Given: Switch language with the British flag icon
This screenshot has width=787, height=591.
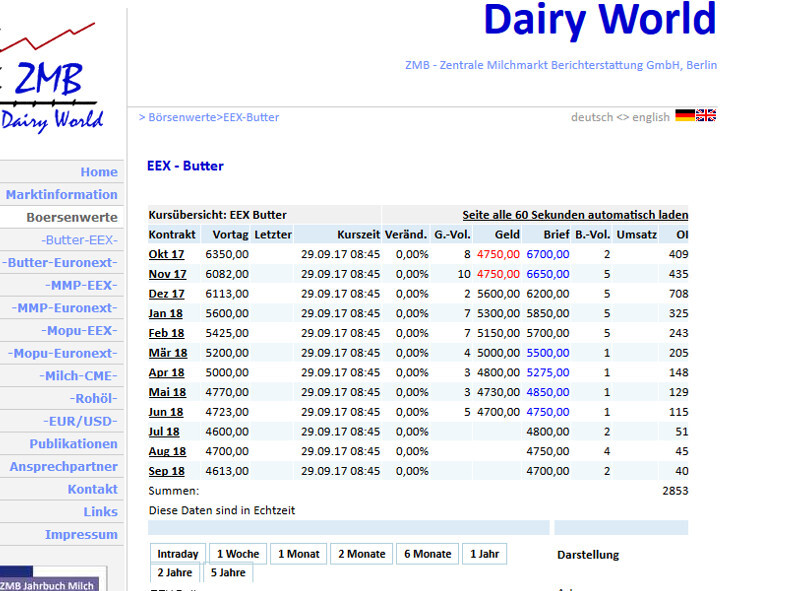Looking at the screenshot, I should click(706, 116).
